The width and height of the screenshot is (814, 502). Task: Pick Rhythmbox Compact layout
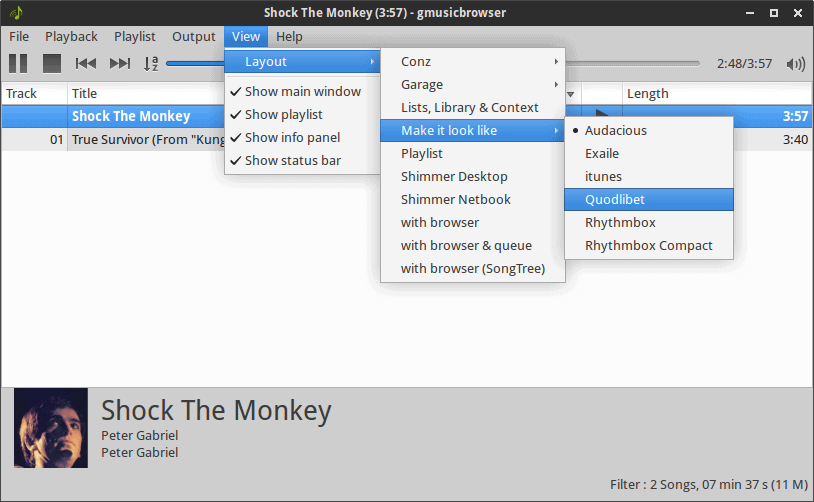point(649,246)
